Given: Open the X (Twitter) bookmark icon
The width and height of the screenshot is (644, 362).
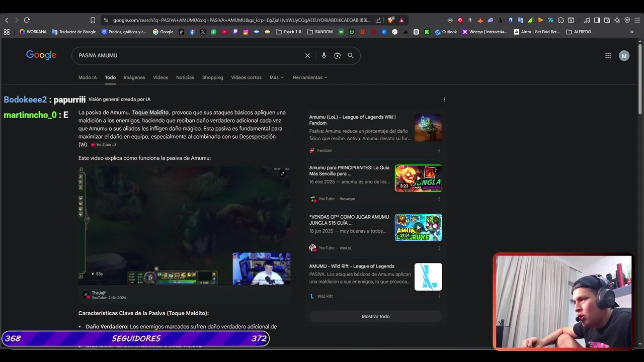Looking at the screenshot, I should [203, 32].
